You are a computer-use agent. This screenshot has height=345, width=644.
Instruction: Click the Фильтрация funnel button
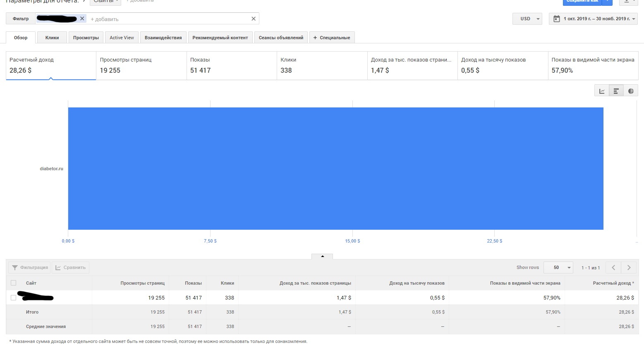point(29,268)
